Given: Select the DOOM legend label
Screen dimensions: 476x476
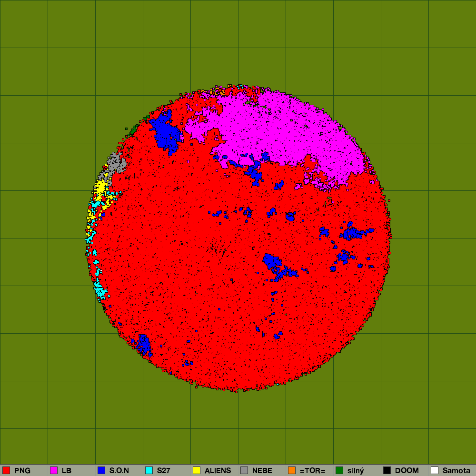Looking at the screenshot, I should (x=407, y=471).
